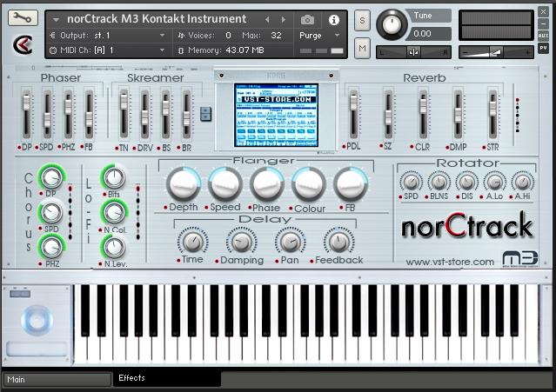556x392 pixels.
Task: Select previous instrument with left arrow
Action: [267, 19]
